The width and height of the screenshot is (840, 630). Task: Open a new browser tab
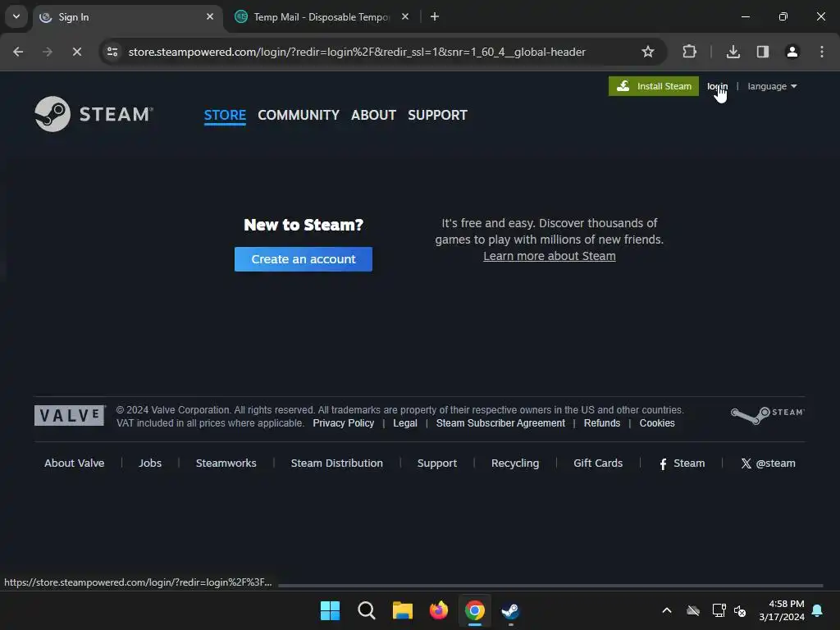[x=435, y=16]
